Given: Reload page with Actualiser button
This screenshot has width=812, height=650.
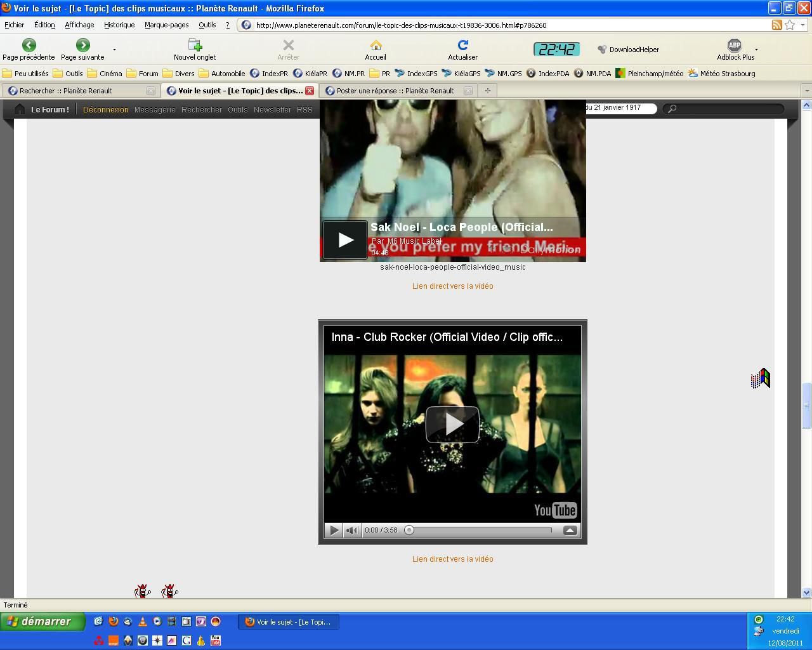Looking at the screenshot, I should (462, 45).
